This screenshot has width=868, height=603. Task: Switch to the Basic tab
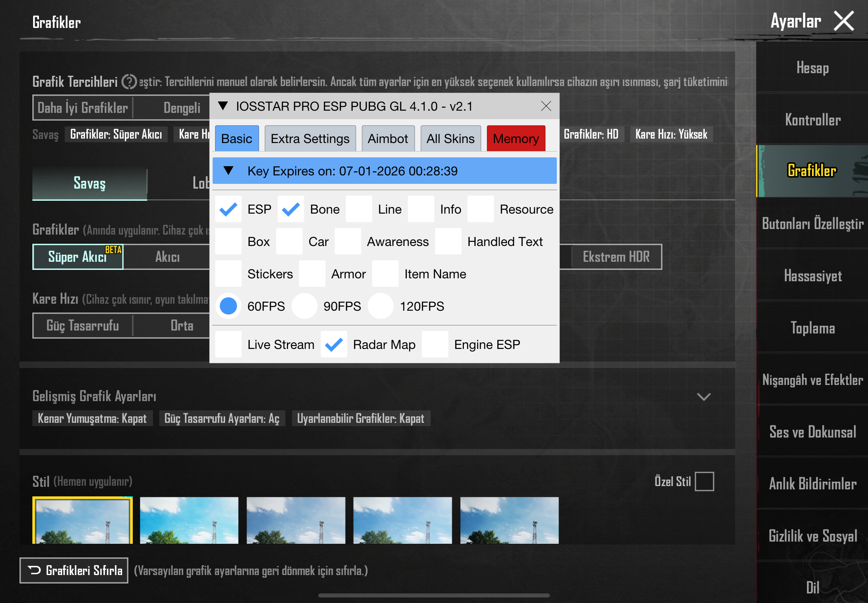236,139
